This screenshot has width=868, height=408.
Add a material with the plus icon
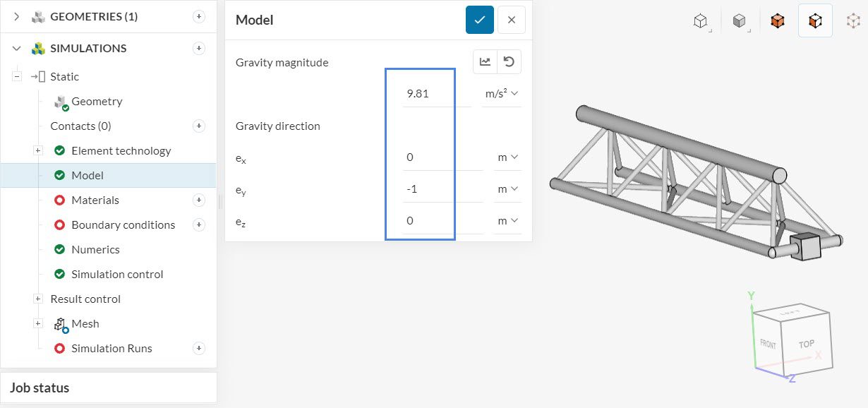pyautogui.click(x=199, y=200)
